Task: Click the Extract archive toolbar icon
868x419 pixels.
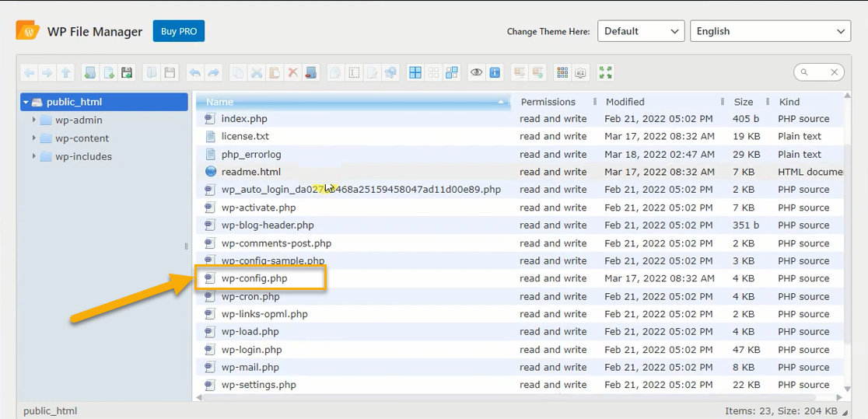Action: click(x=520, y=72)
